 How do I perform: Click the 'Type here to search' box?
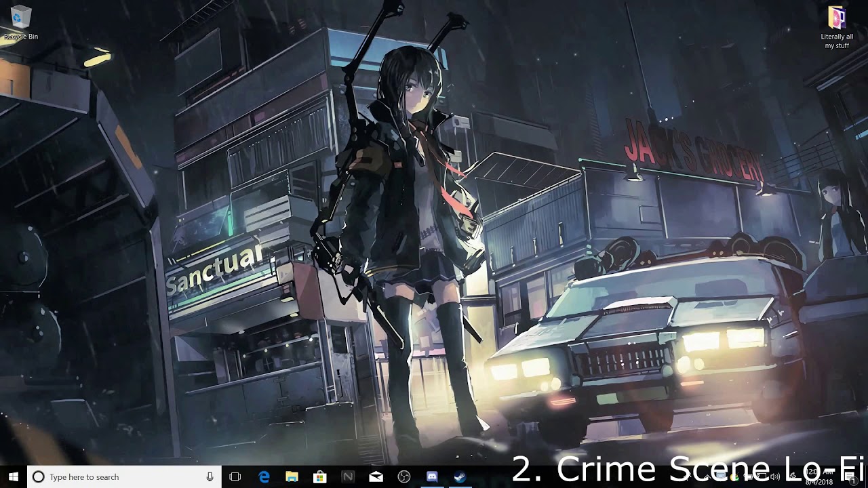pyautogui.click(x=124, y=477)
